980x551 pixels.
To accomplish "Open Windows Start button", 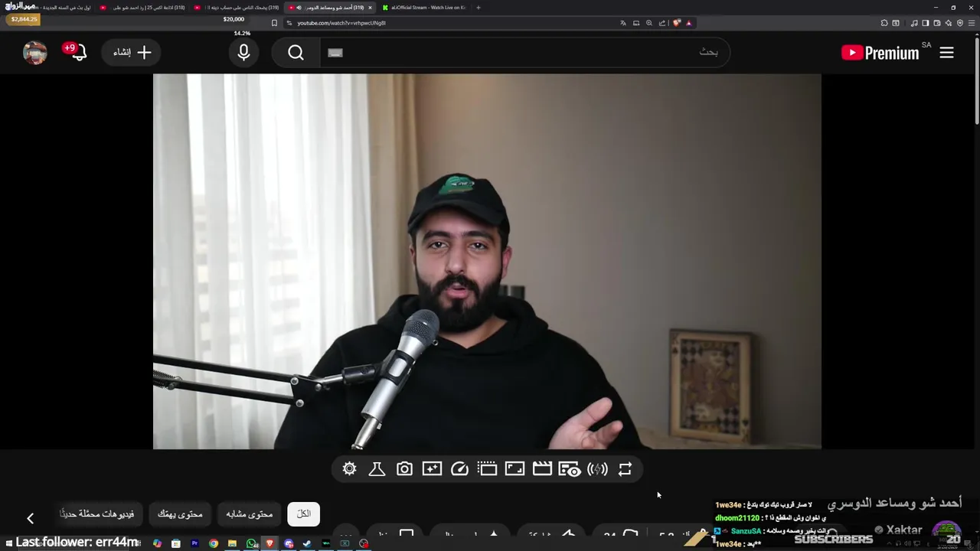I will point(9,543).
